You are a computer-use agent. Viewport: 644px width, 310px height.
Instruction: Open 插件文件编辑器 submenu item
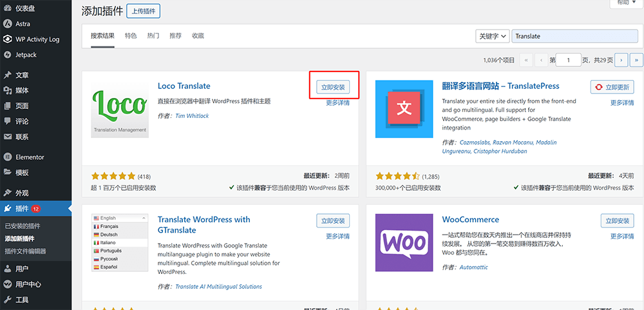26,251
